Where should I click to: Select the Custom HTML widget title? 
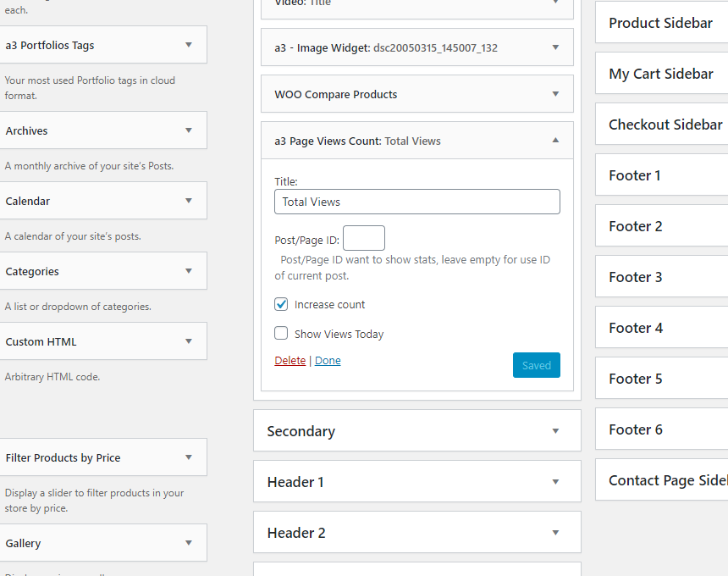coord(41,341)
